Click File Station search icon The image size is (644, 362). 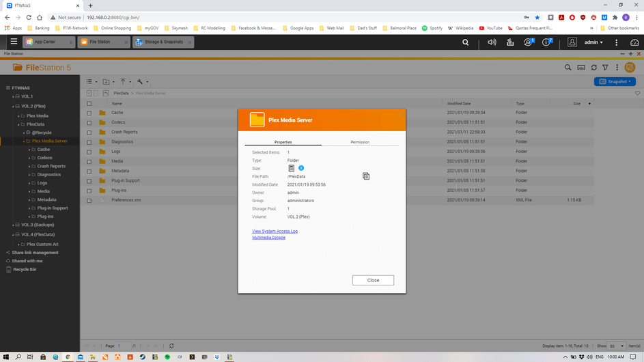coord(568,68)
